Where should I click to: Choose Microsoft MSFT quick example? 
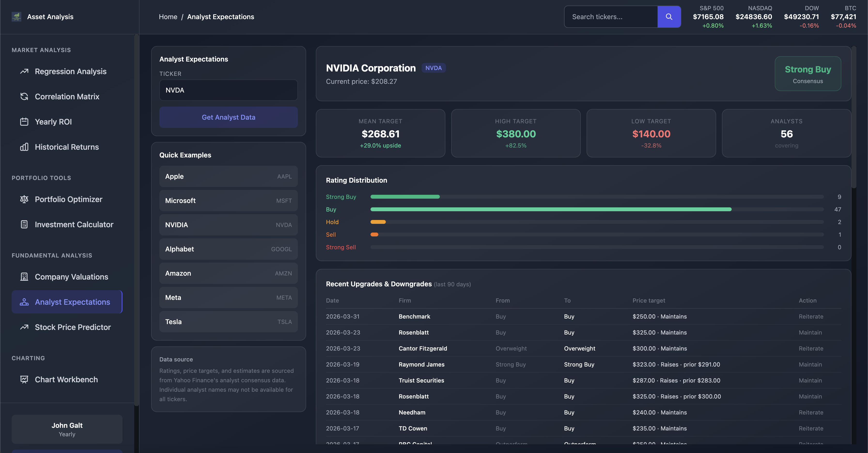[228, 201]
